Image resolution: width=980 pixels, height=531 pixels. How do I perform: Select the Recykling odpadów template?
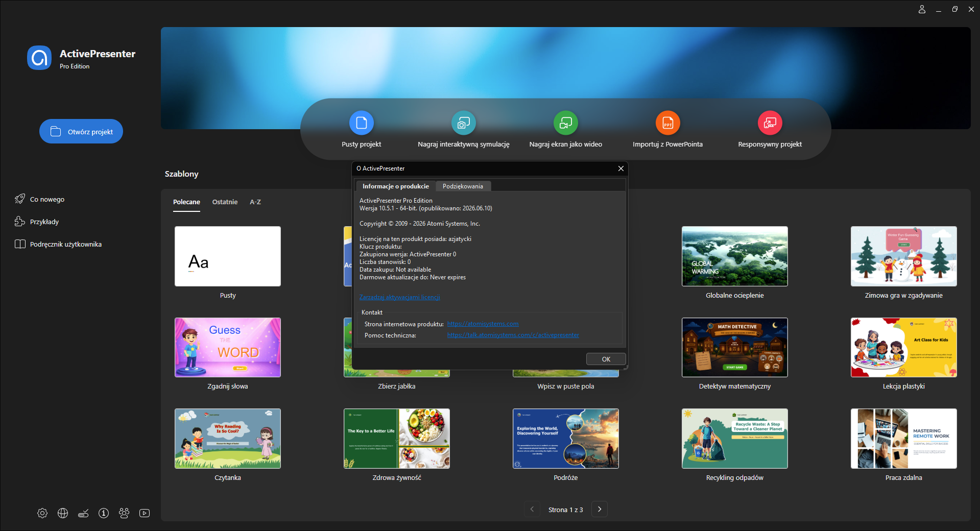[735, 439]
